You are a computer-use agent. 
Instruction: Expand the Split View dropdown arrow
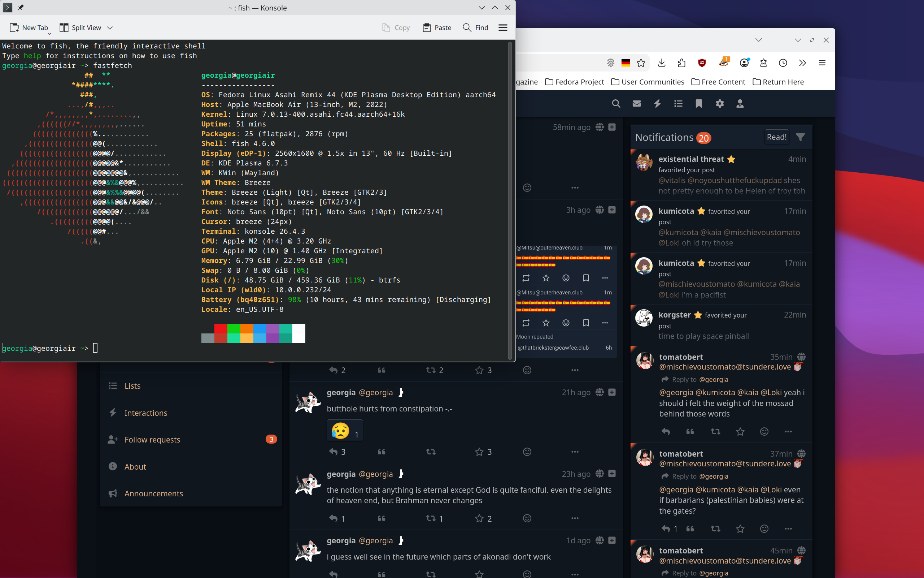coord(110,27)
